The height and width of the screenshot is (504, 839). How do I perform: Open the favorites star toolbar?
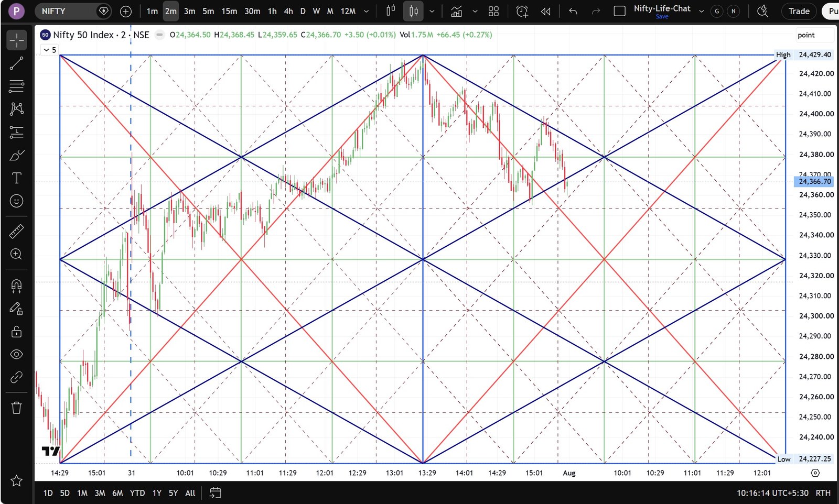[x=16, y=480]
